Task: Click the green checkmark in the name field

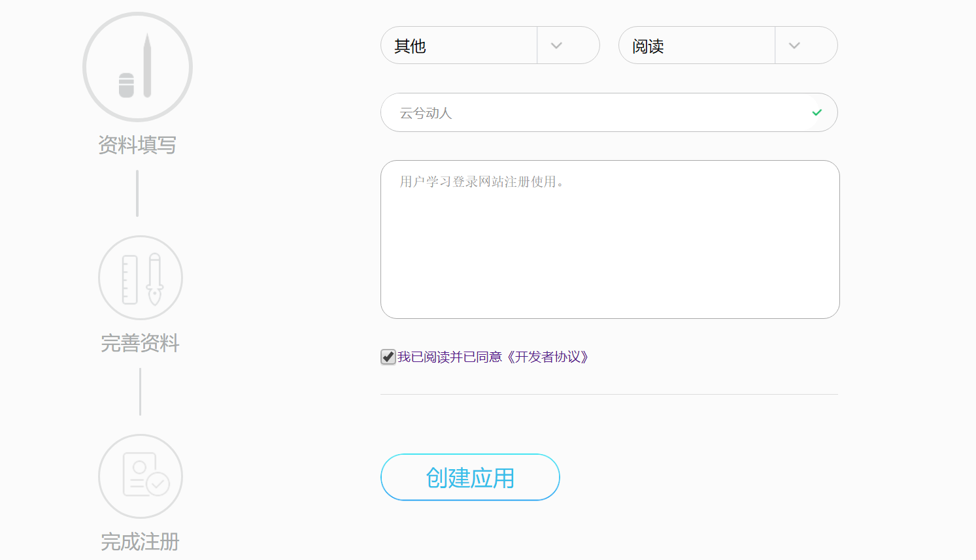Action: point(816,112)
